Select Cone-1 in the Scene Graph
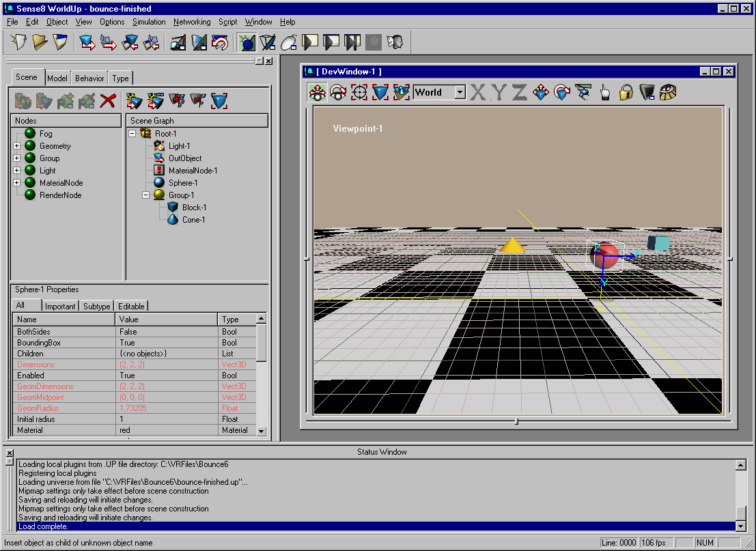The width and height of the screenshot is (756, 551). pyautogui.click(x=194, y=220)
